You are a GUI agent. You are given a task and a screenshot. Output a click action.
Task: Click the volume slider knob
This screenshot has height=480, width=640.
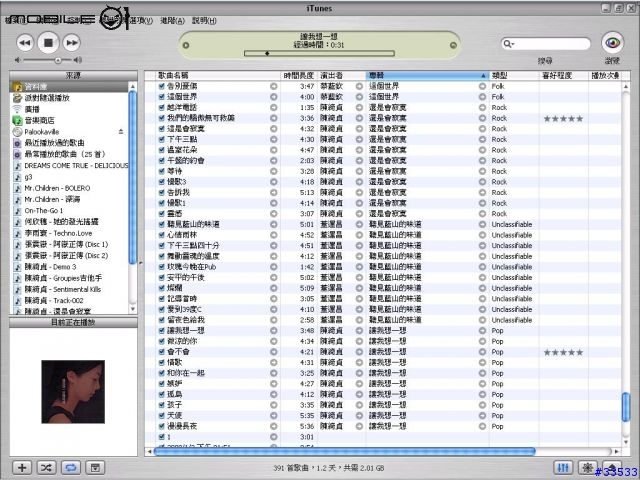tap(58, 60)
